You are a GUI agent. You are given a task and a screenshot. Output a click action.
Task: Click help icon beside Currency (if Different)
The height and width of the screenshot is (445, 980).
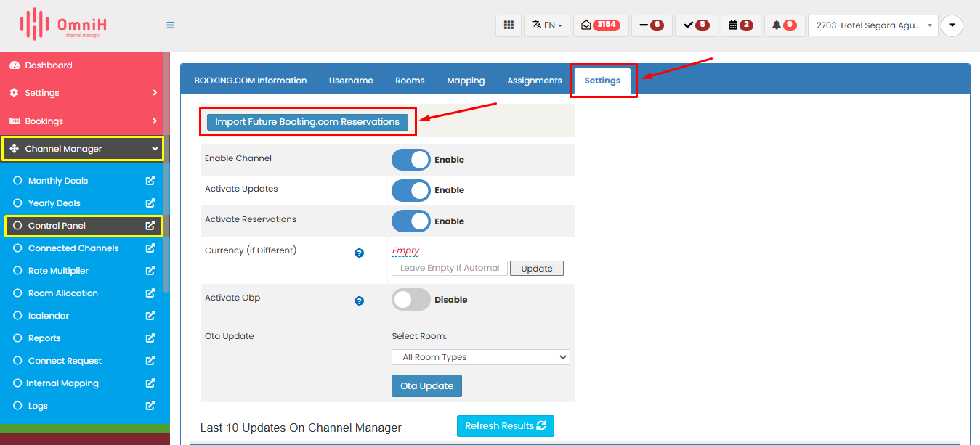pyautogui.click(x=359, y=253)
